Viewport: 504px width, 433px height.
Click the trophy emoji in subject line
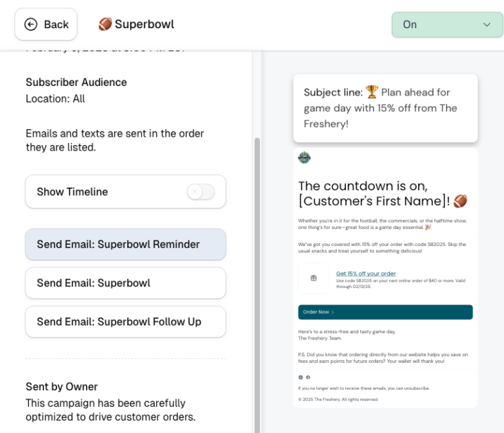coord(372,92)
